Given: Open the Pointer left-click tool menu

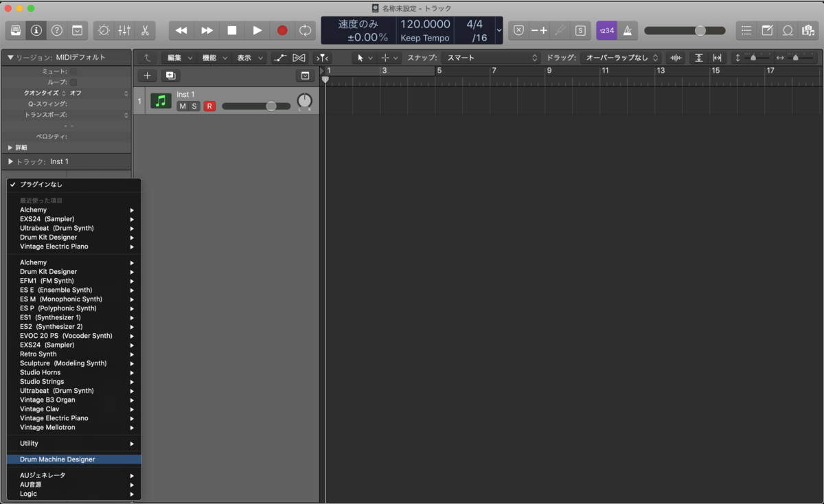Looking at the screenshot, I should point(365,58).
